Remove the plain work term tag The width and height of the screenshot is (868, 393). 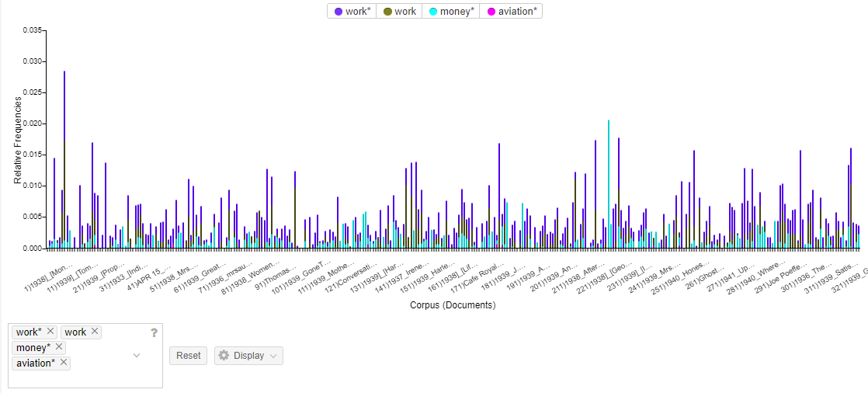pos(95,331)
